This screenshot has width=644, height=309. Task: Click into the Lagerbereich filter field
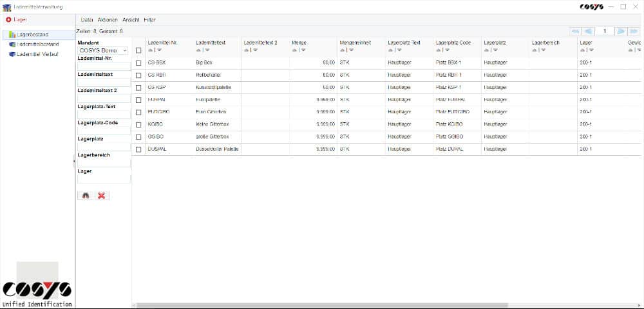pos(104,163)
